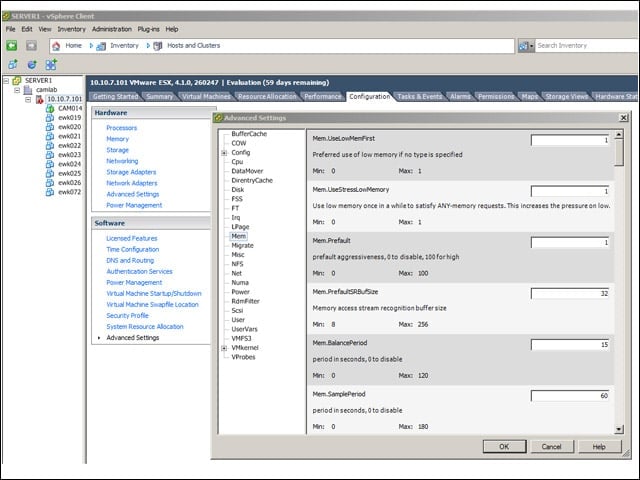The image size is (640, 480).
Task: Switch to the Resource Allocation tab
Action: click(267, 97)
